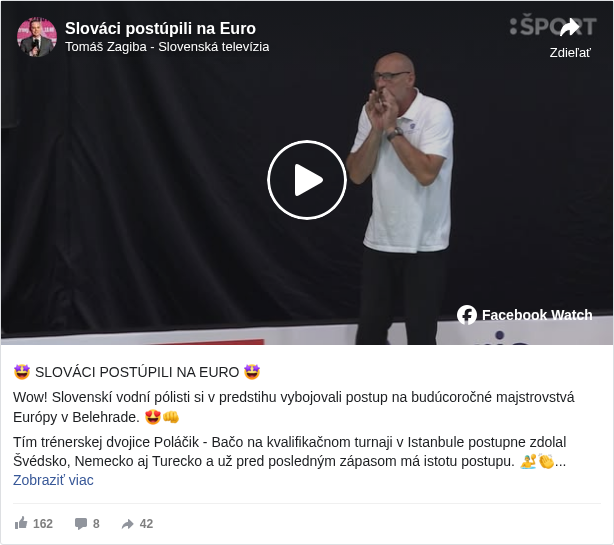This screenshot has width=614, height=545.
Task: Select the Zdieľať label
Action: click(570, 53)
